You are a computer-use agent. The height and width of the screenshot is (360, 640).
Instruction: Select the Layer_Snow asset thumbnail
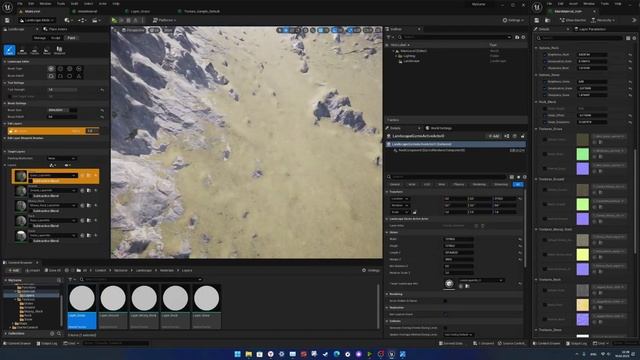(206, 306)
